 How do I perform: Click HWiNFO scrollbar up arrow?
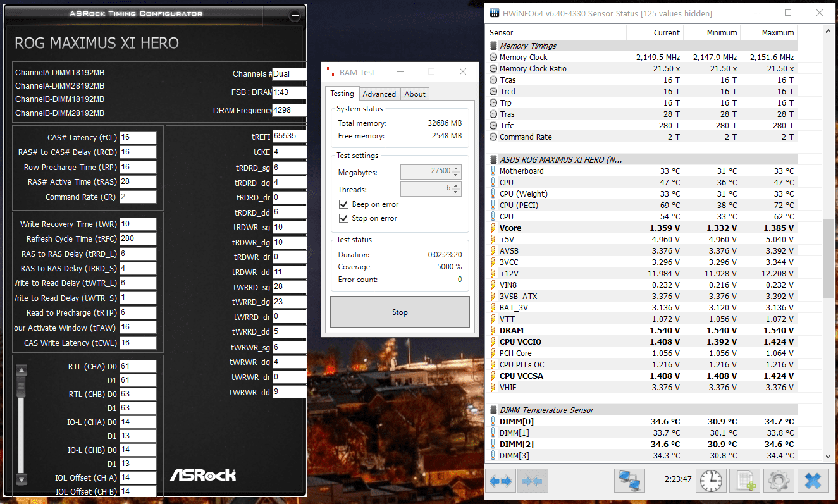tap(829, 32)
